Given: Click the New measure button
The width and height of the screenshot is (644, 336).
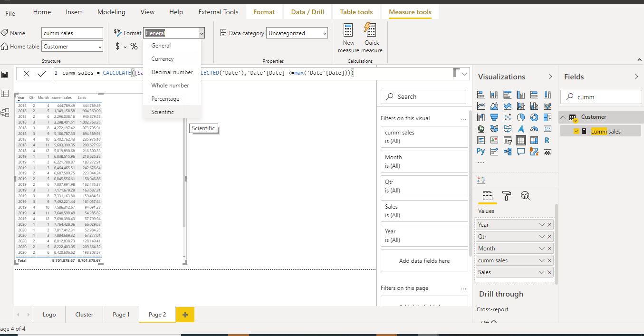Looking at the screenshot, I should (x=348, y=38).
